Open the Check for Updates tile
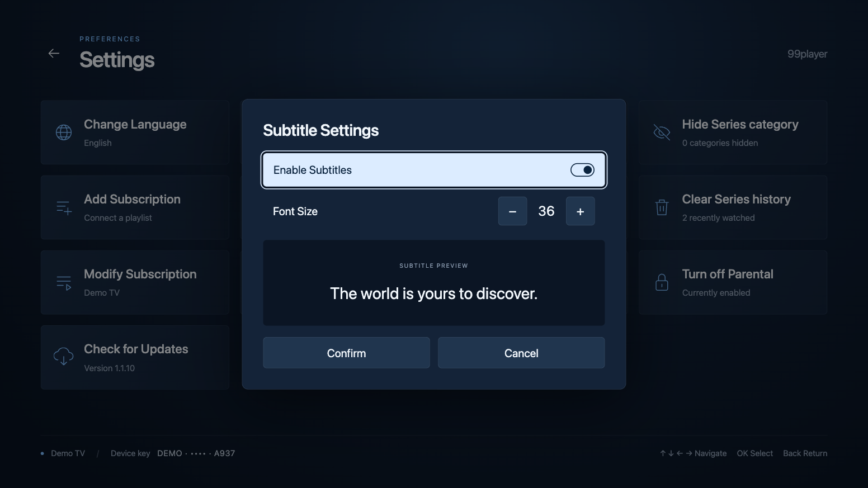This screenshot has height=488, width=868. pyautogui.click(x=135, y=357)
